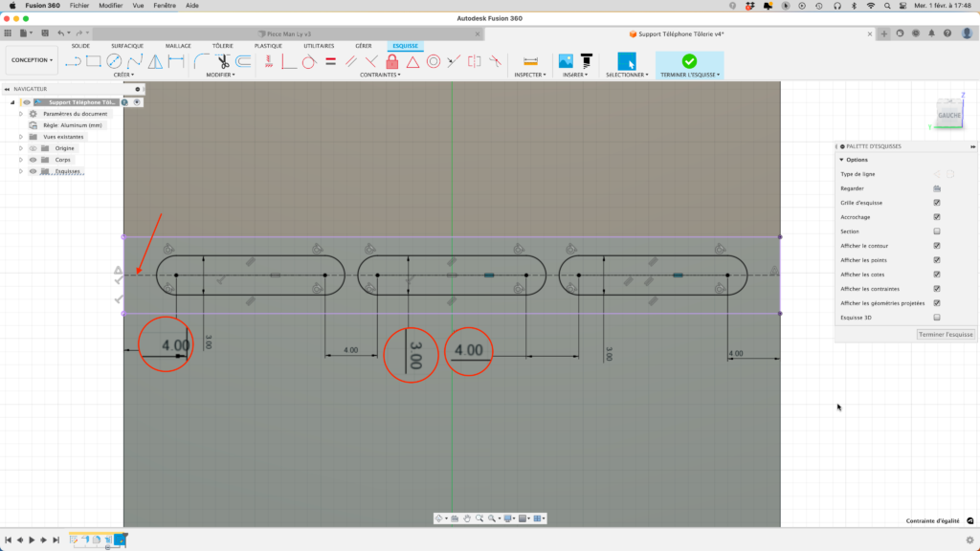This screenshot has width=980, height=551.
Task: Open the data panel grid icon
Action: pyautogui.click(x=8, y=33)
